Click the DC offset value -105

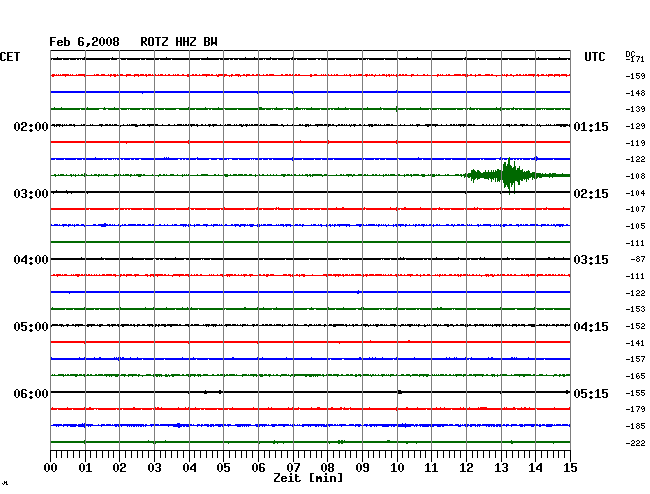(x=635, y=226)
